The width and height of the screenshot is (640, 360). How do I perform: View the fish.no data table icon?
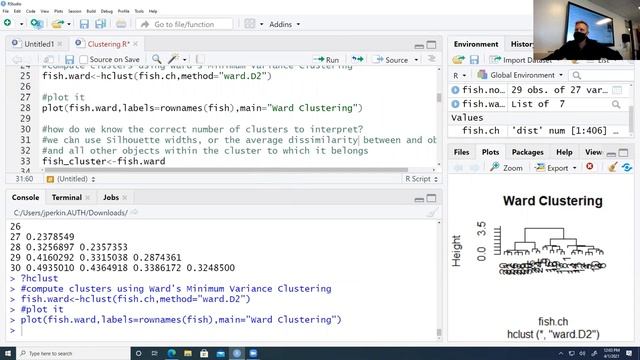coord(617,90)
